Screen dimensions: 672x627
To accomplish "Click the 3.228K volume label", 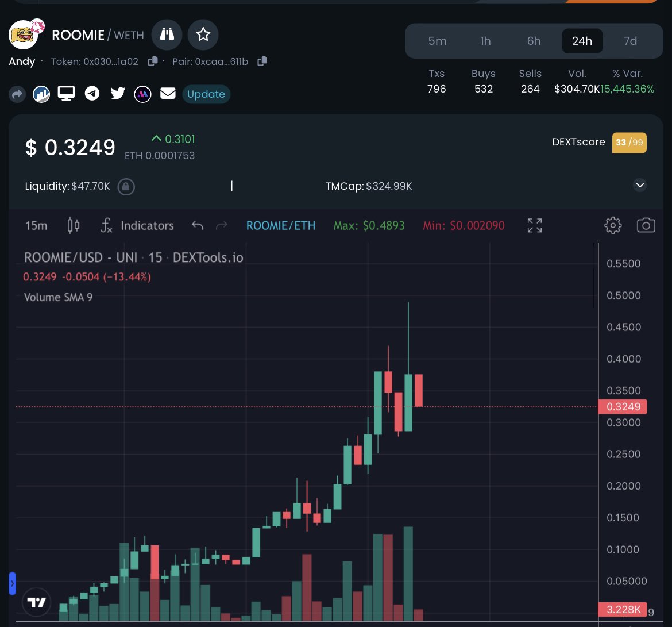I will click(623, 609).
